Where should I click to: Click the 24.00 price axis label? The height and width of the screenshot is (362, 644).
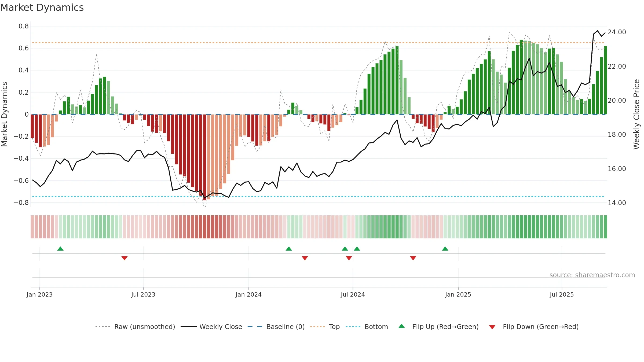coord(617,32)
